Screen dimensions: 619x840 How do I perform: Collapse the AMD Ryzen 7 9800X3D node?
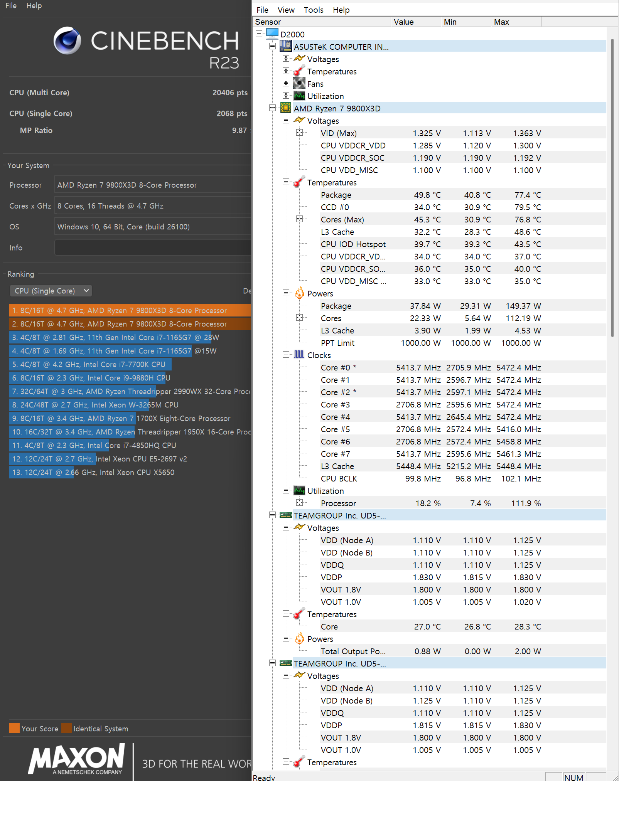[x=272, y=108]
